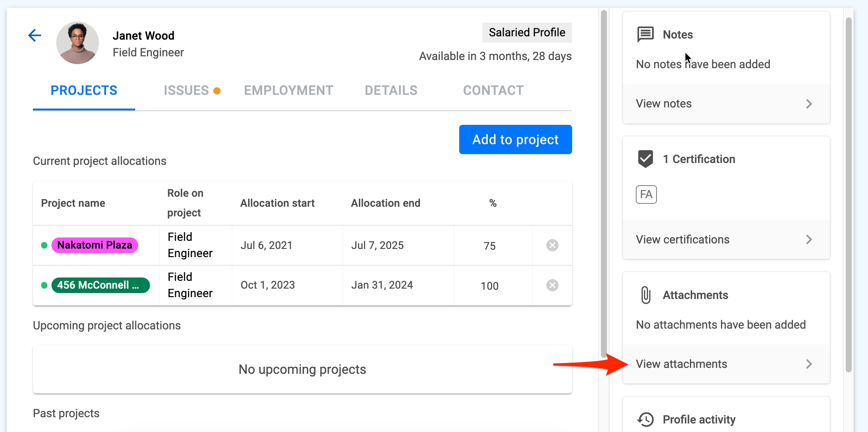This screenshot has width=868, height=432.
Task: Go back using the blue back arrow
Action: coord(35,36)
